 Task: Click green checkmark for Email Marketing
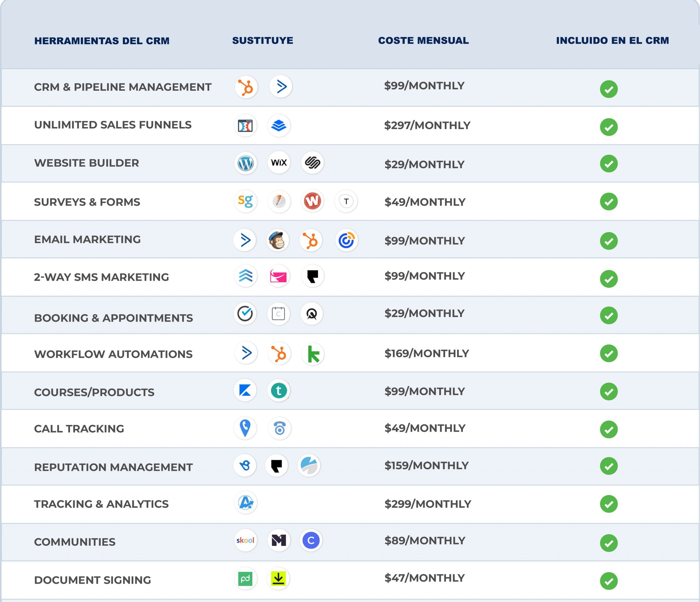pyautogui.click(x=608, y=241)
